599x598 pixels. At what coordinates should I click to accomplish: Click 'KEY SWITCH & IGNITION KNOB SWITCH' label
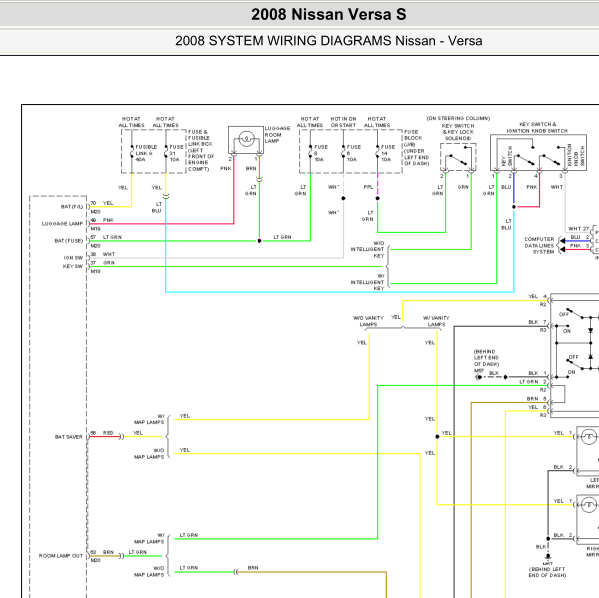point(537,128)
